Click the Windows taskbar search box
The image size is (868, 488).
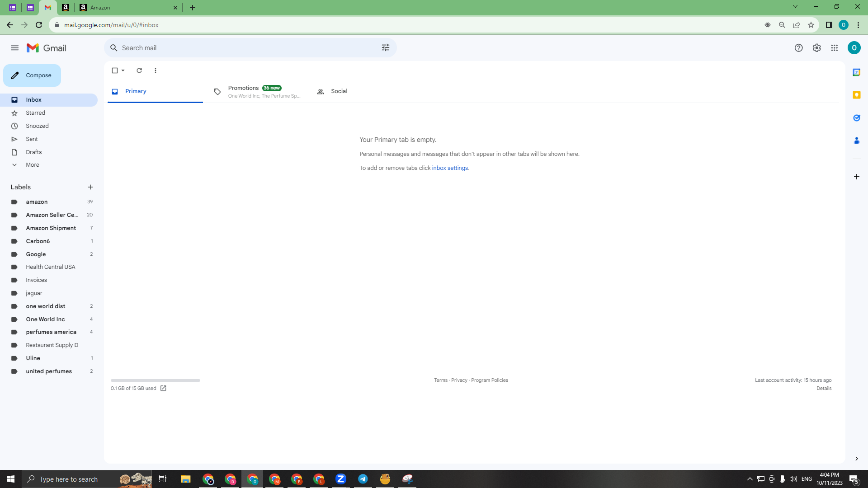click(x=87, y=479)
